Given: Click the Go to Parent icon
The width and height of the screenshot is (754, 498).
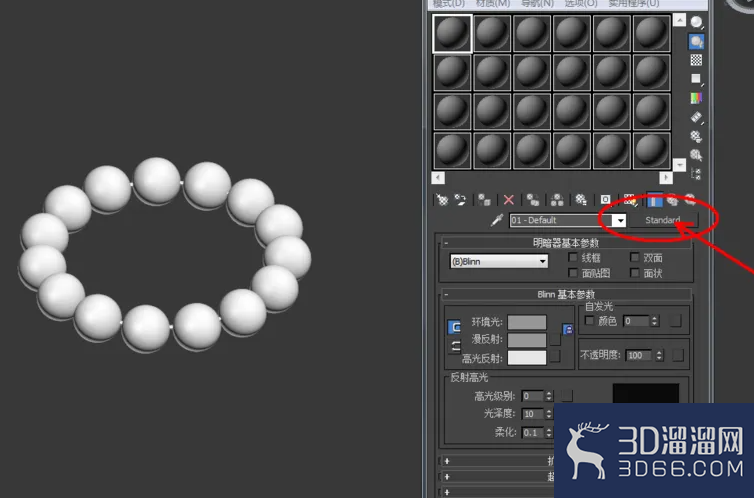Looking at the screenshot, I should click(x=672, y=199).
